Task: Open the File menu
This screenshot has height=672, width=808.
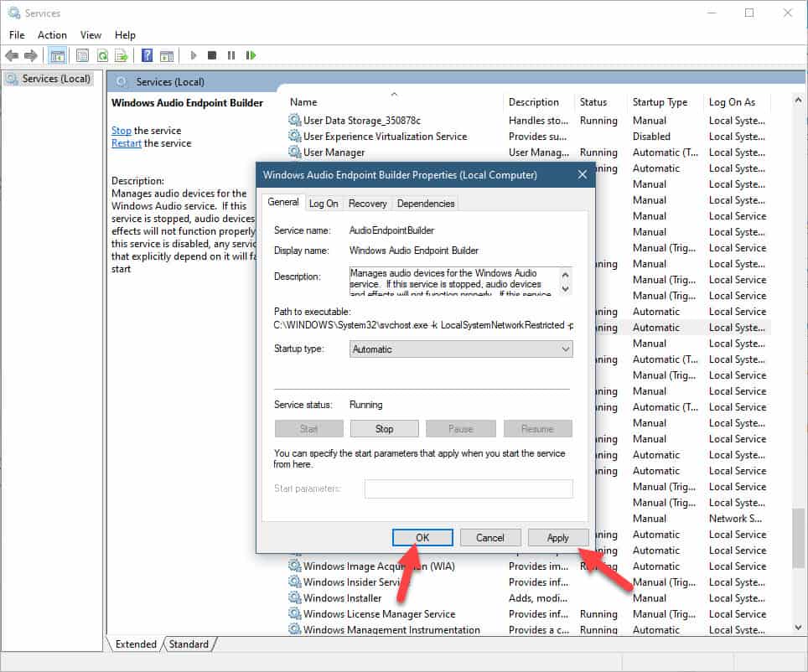Action: click(17, 35)
